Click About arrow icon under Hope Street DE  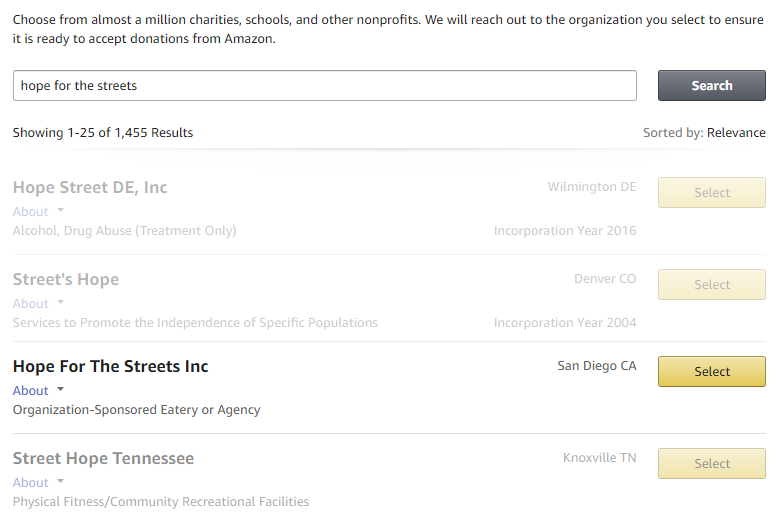(60, 211)
